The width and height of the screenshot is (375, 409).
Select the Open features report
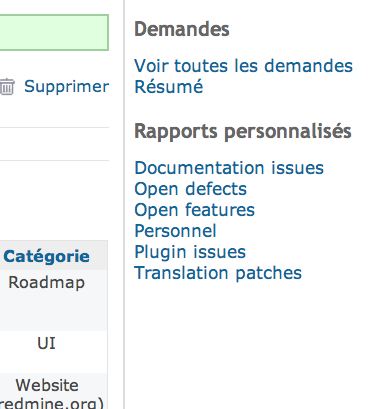click(x=194, y=210)
